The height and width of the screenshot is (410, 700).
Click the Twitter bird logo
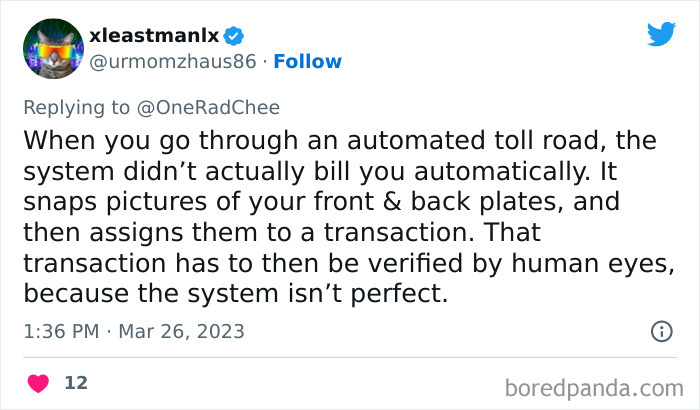point(660,34)
